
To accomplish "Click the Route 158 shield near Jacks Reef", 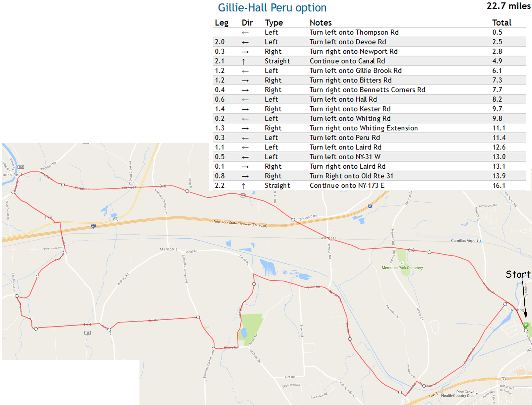I will click(x=21, y=167).
